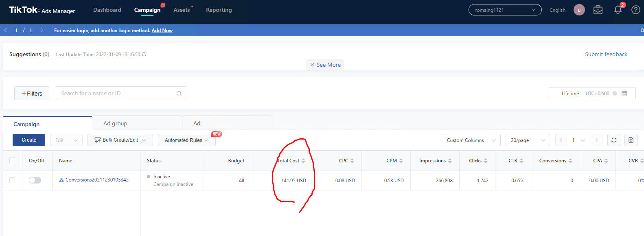Image resolution: width=644 pixels, height=236 pixels.
Task: Open the Filters button
Action: 32,93
